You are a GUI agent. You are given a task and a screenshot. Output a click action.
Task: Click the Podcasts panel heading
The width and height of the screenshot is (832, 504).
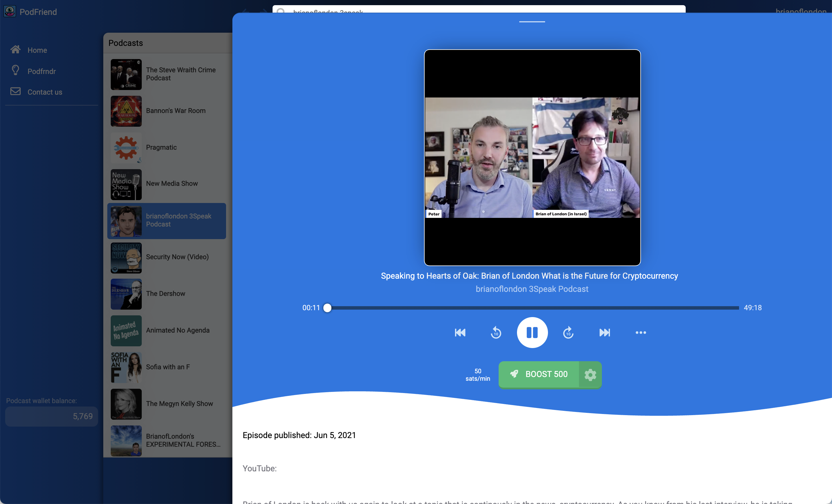126,43
